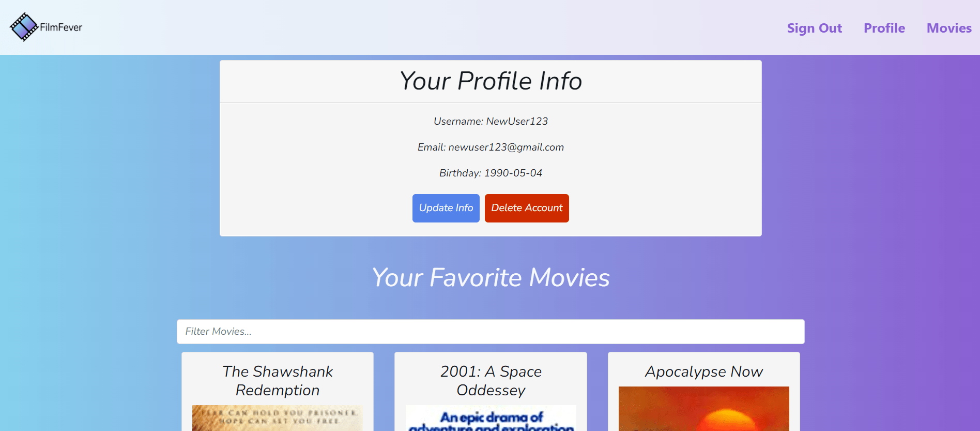Click the 1990-05-04 birthday date
This screenshot has width=980, height=431.
tap(513, 173)
